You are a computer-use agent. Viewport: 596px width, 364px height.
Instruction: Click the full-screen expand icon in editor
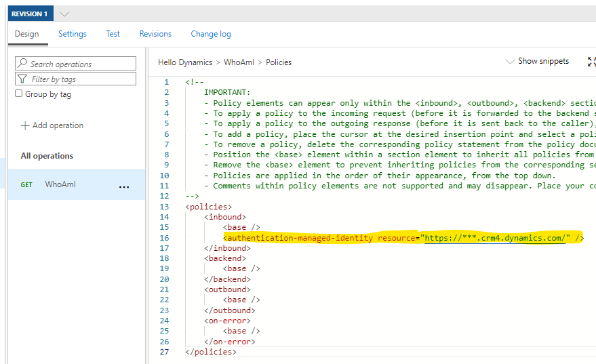pos(591,62)
